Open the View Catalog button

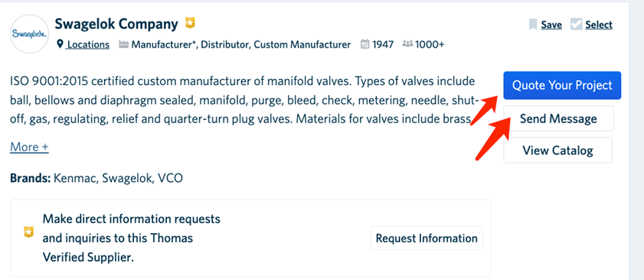point(557,150)
